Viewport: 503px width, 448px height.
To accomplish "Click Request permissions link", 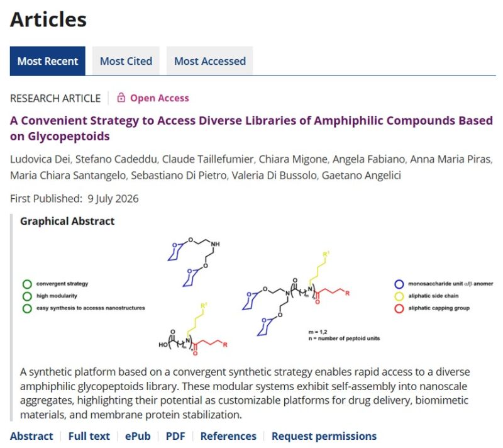I will point(324,436).
